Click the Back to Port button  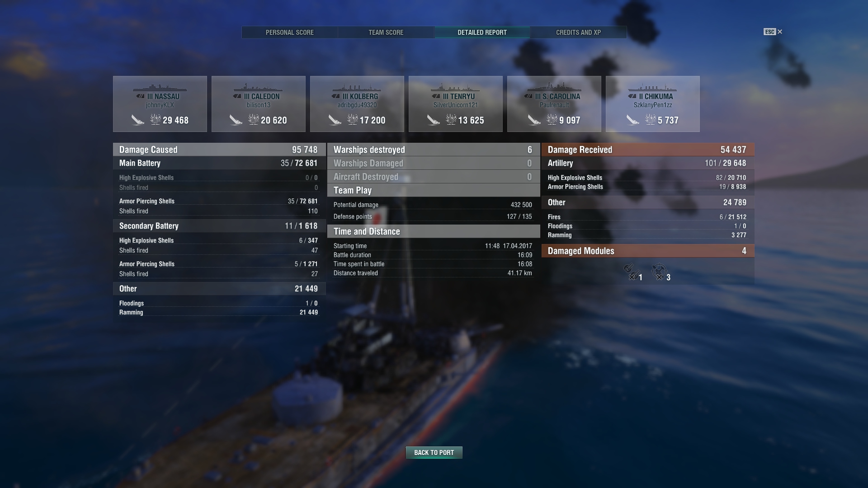point(434,452)
